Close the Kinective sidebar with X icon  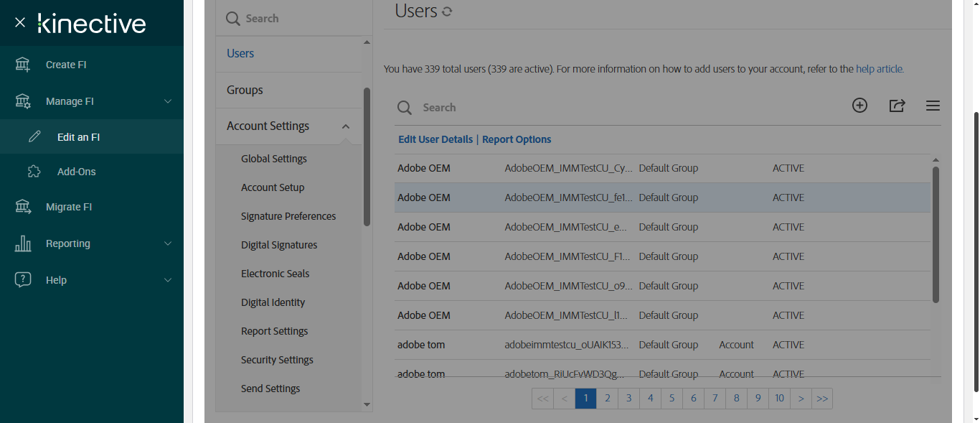tap(20, 22)
